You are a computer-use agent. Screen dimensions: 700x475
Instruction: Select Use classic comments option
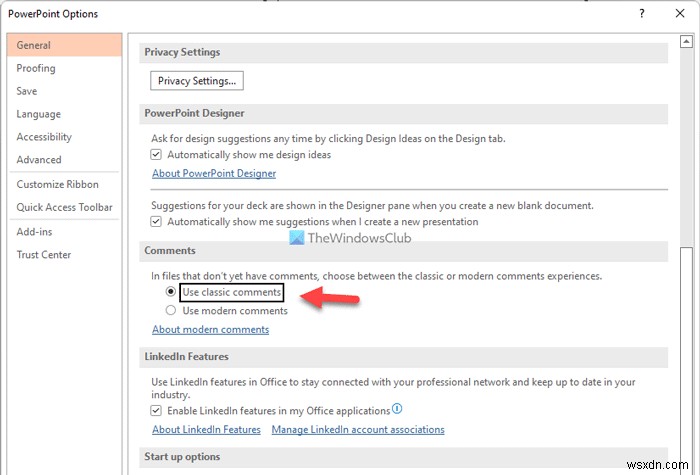click(171, 292)
